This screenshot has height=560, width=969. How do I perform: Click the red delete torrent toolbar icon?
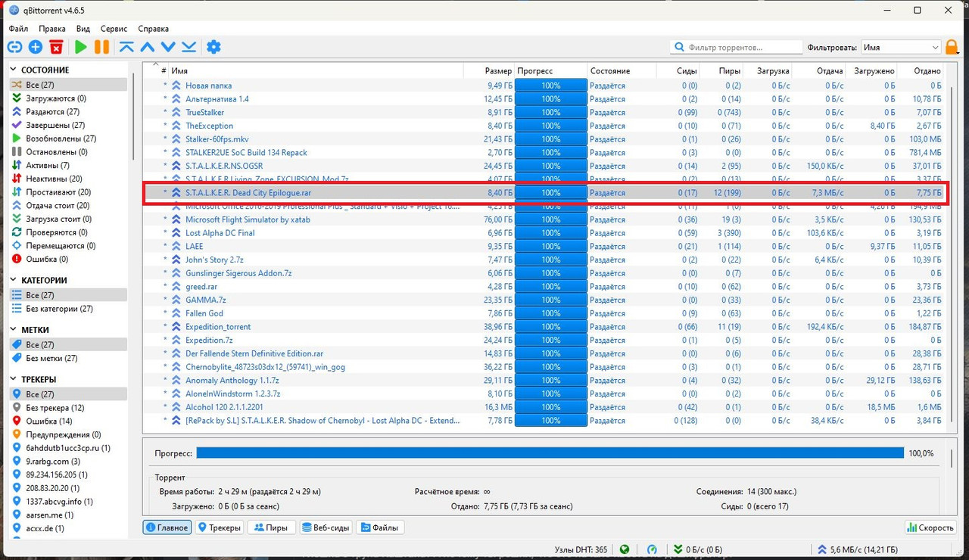click(56, 47)
